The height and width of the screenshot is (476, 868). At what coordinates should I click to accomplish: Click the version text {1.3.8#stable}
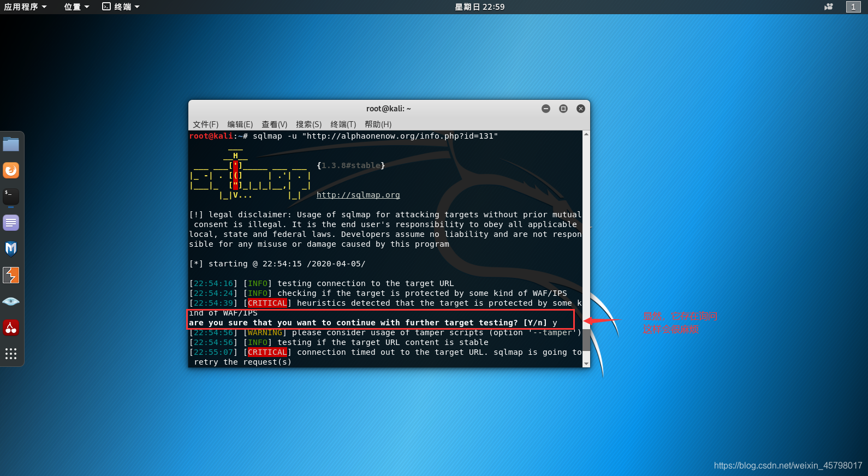pyautogui.click(x=351, y=165)
